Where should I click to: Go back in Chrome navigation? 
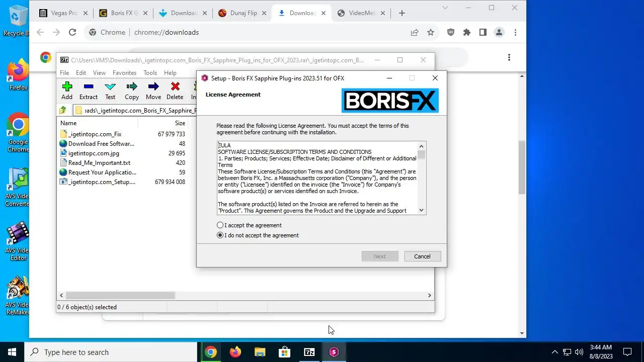point(40,32)
